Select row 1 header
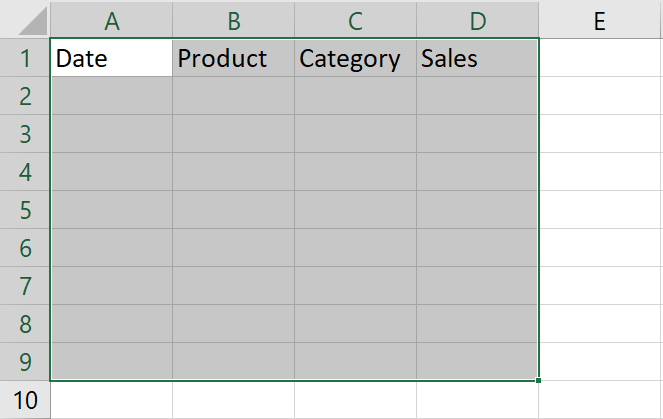 tap(25, 58)
